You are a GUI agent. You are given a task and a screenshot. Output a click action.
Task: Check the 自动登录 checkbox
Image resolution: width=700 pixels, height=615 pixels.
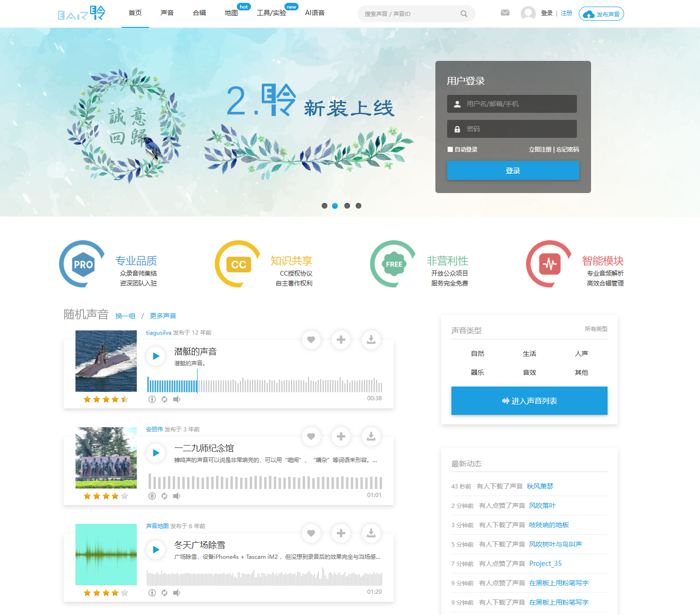[x=450, y=150]
